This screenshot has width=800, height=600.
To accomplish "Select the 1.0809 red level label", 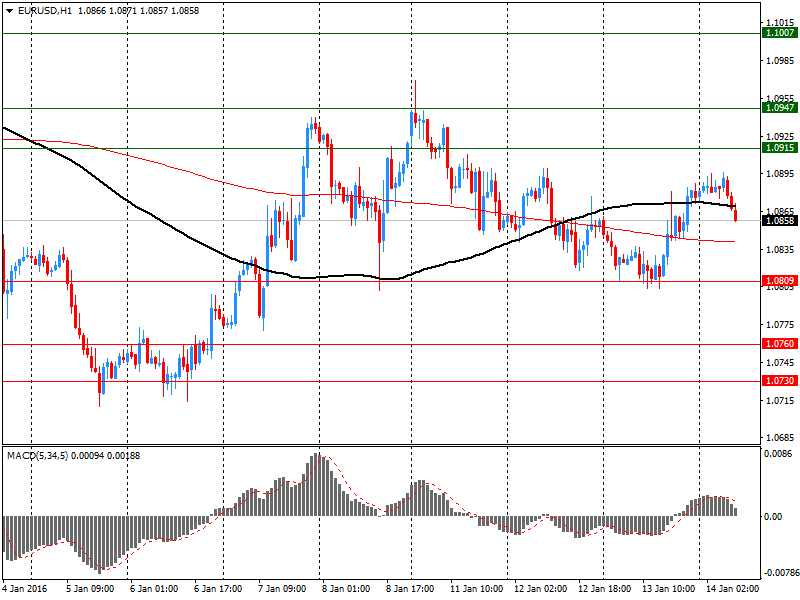I will coord(780,281).
